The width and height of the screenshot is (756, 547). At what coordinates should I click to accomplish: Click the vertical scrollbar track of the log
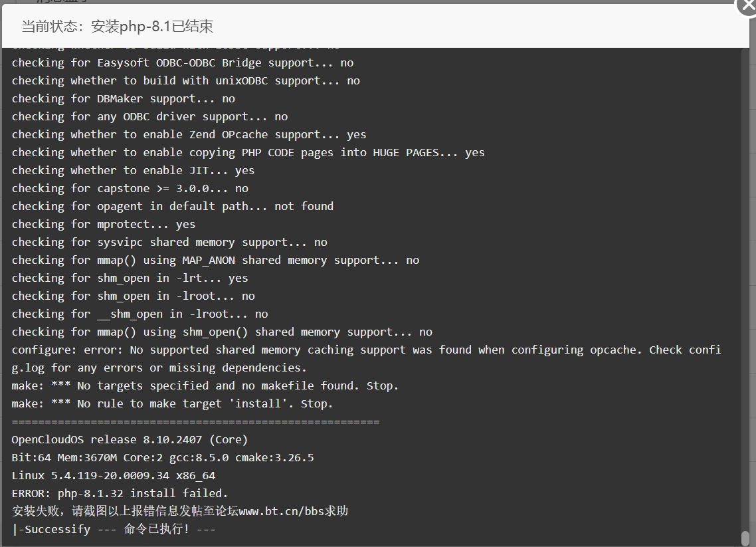tap(745, 289)
